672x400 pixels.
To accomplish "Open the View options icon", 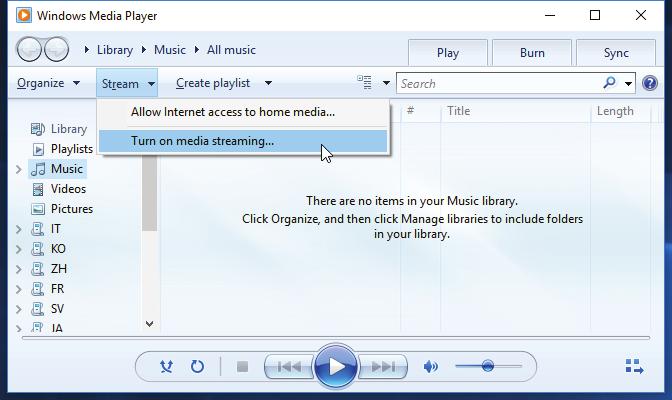I will point(365,82).
